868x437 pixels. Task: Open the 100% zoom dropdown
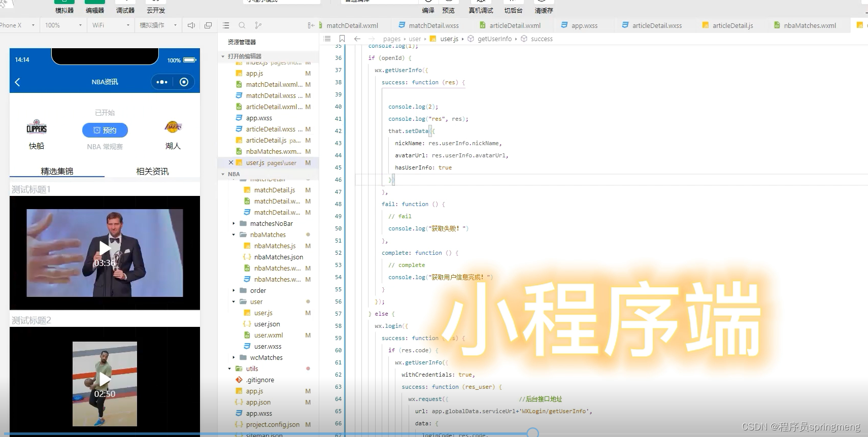click(63, 25)
